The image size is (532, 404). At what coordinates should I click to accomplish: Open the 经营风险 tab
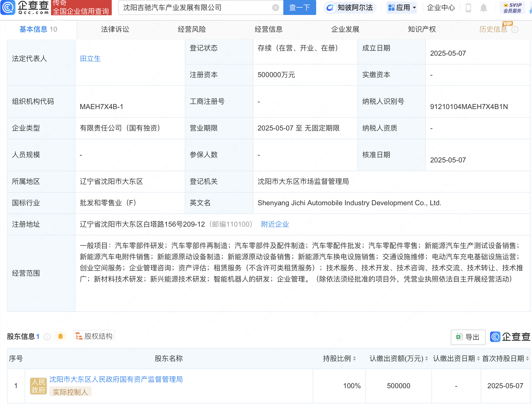pyautogui.click(x=192, y=29)
